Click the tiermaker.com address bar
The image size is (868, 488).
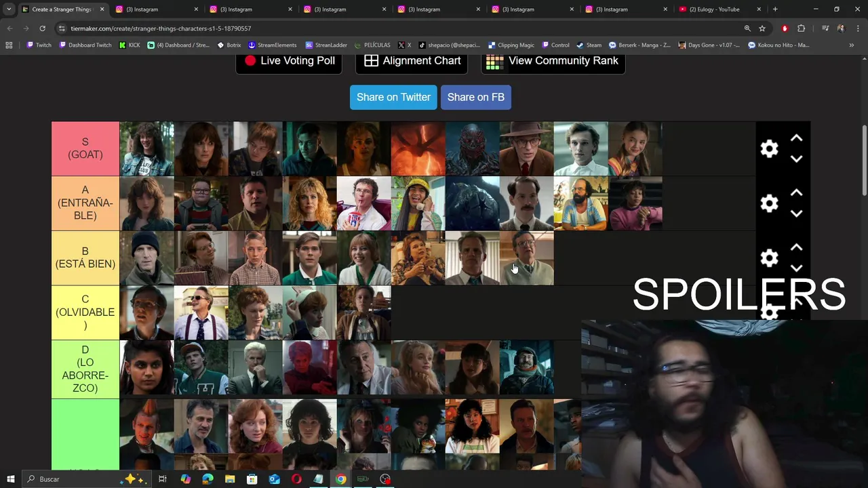[400, 28]
